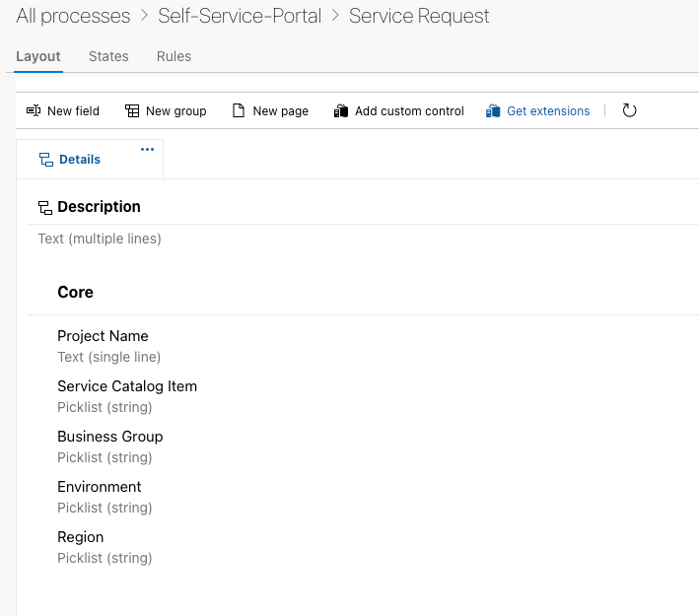Click the Add custom control bag icon
The width and height of the screenshot is (699, 616).
(341, 110)
